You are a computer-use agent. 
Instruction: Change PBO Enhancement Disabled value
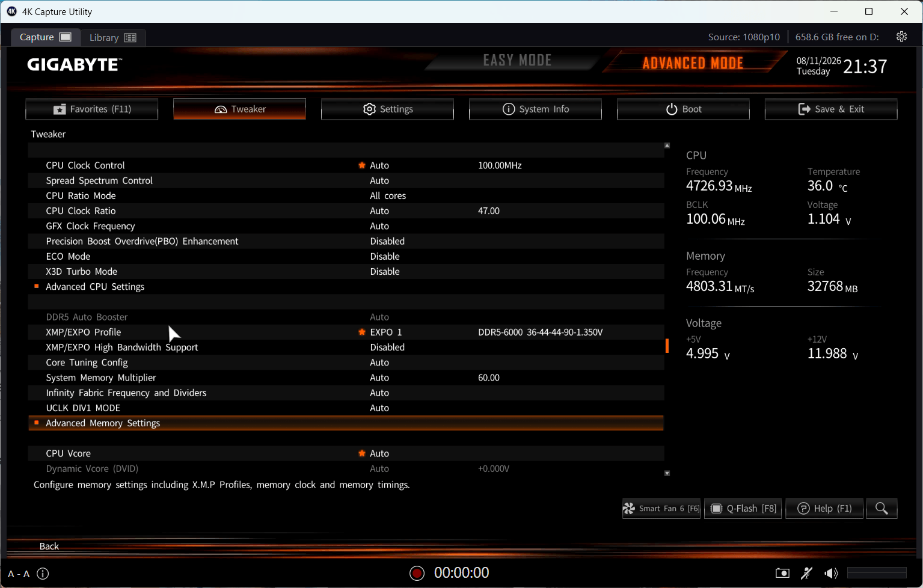point(387,241)
